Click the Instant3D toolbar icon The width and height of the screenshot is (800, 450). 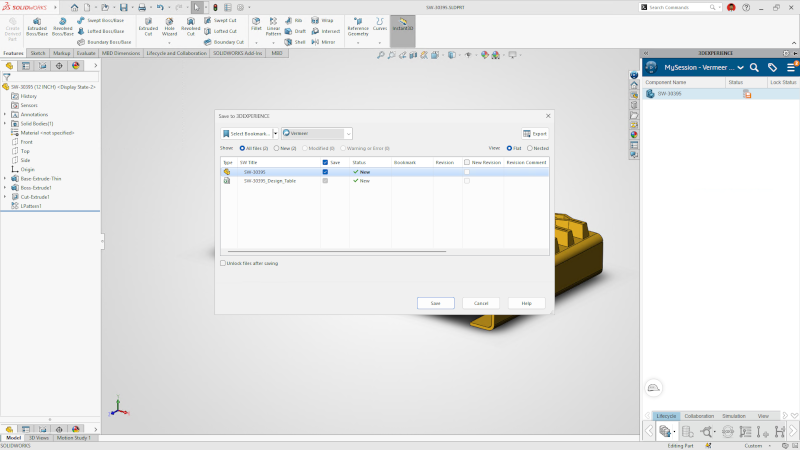coord(403,22)
